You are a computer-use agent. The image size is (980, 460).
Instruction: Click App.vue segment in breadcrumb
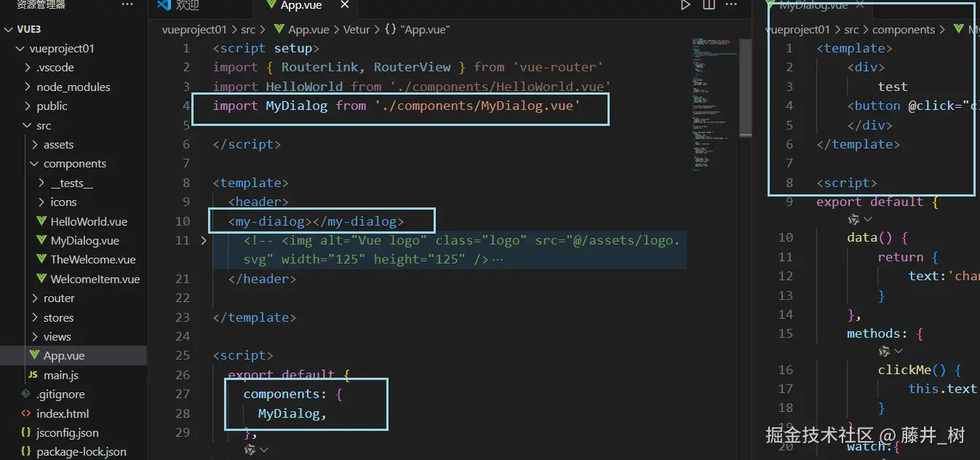click(x=308, y=30)
